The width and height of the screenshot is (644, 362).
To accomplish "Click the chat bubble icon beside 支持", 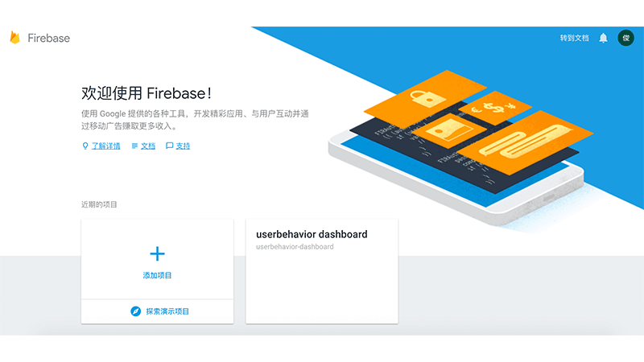I will tap(169, 146).
